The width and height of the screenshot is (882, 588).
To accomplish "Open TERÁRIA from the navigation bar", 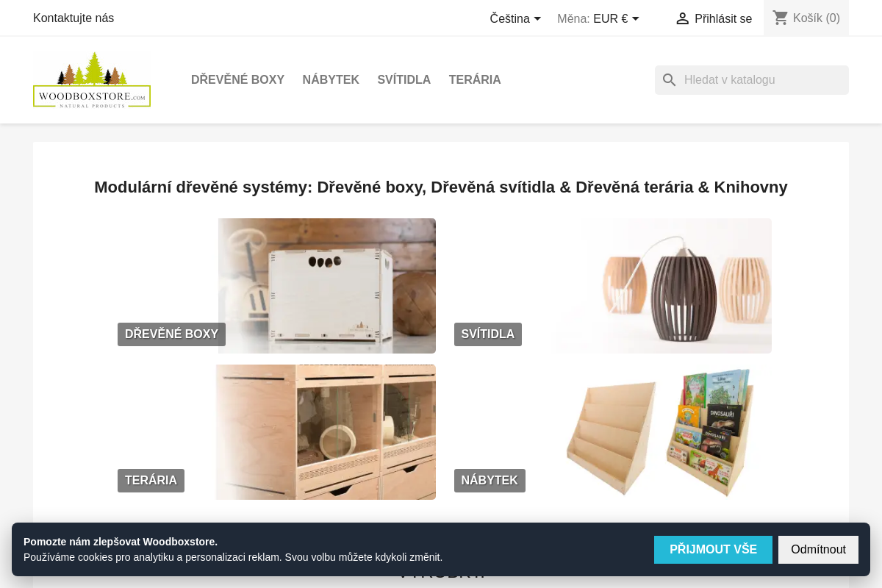I will 475,79.
